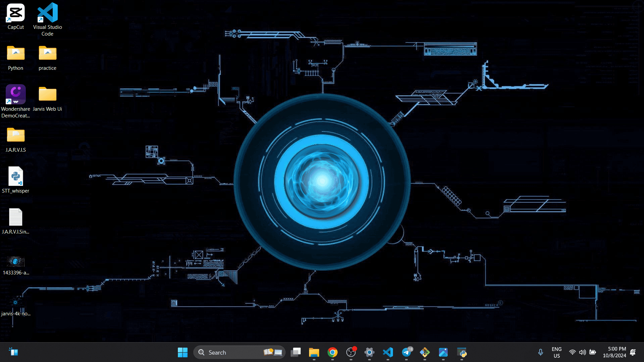The width and height of the screenshot is (644, 362).
Task: Open the Wondershare DemoCreator shortcut
Action: click(15, 101)
